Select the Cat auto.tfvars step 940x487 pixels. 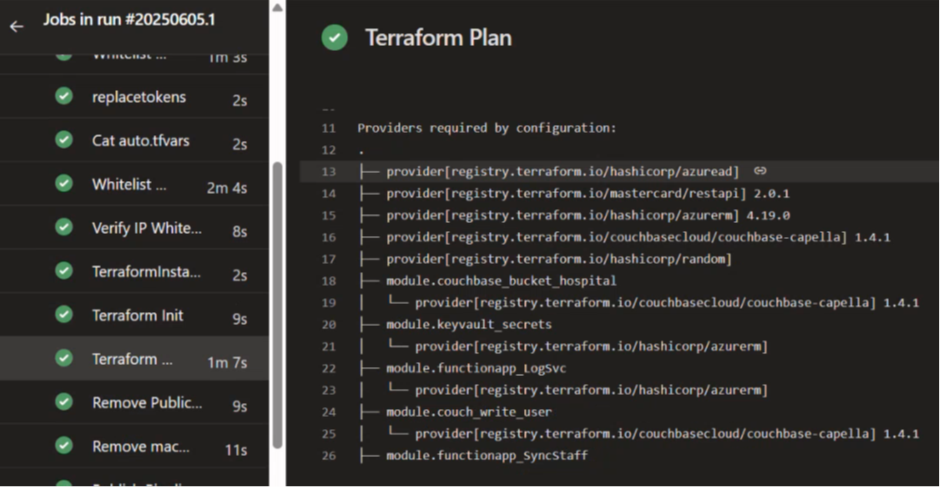click(140, 141)
